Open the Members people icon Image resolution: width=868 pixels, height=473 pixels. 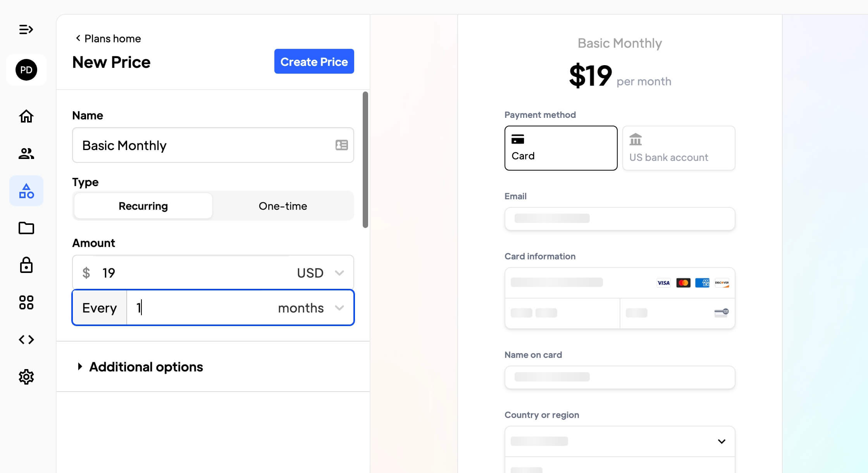click(x=26, y=154)
